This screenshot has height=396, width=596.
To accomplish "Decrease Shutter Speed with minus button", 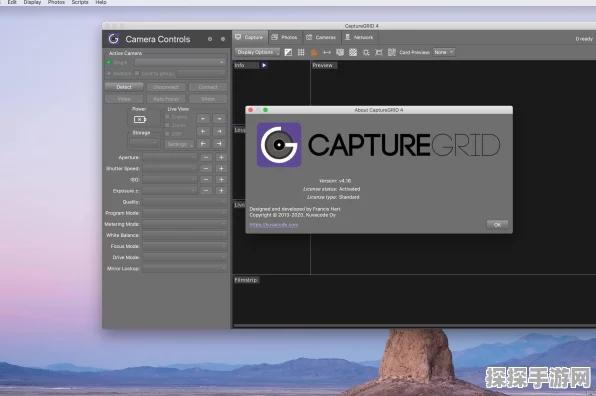I will pyautogui.click(x=206, y=168).
